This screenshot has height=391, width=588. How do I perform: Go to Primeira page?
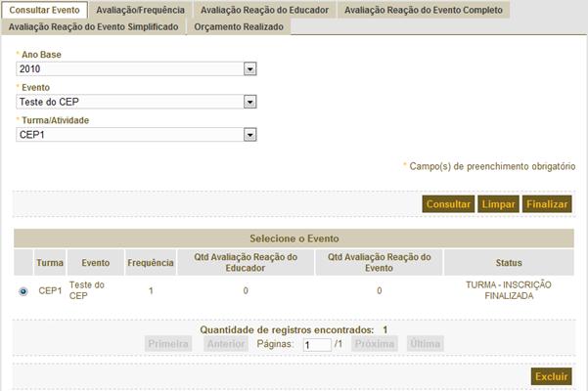[x=167, y=344]
